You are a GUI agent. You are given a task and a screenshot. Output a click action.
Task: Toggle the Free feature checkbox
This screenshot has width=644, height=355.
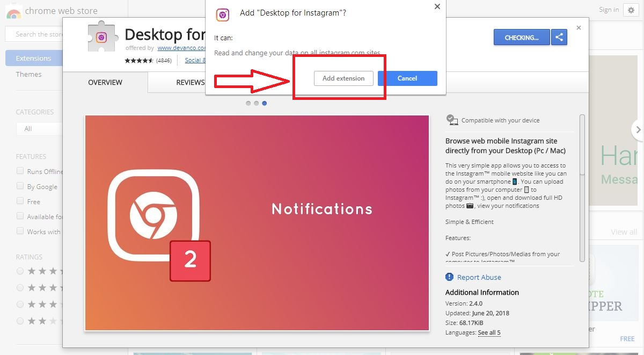(20, 201)
